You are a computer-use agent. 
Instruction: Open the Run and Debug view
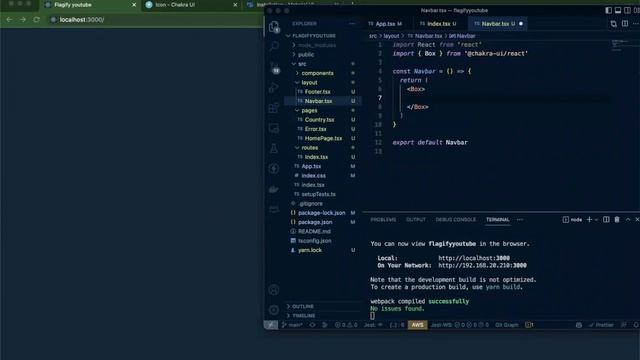[274, 87]
